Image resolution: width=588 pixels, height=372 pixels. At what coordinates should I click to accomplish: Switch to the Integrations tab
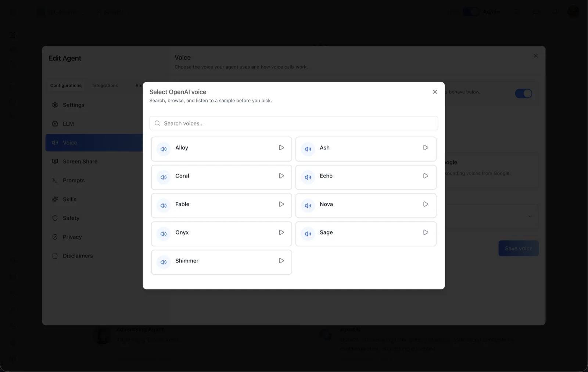105,86
